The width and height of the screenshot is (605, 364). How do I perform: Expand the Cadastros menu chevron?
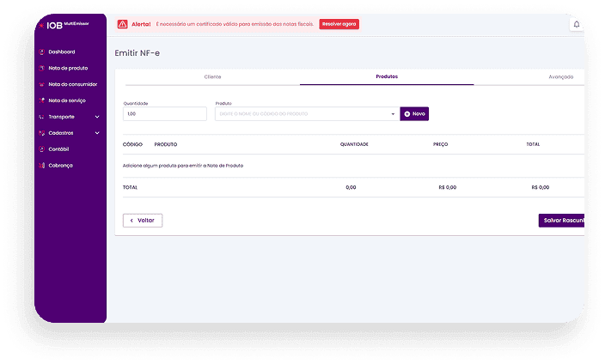(x=97, y=133)
